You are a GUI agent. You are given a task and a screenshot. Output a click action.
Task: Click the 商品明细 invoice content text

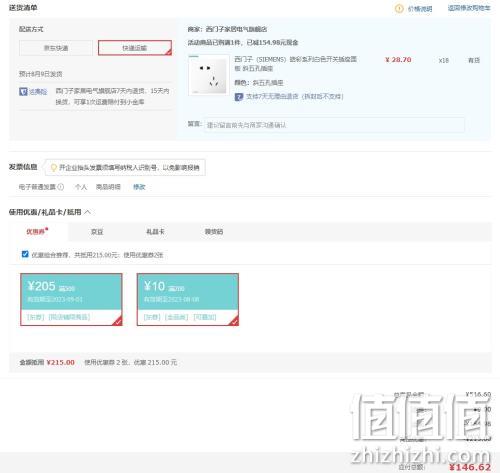[x=108, y=187]
